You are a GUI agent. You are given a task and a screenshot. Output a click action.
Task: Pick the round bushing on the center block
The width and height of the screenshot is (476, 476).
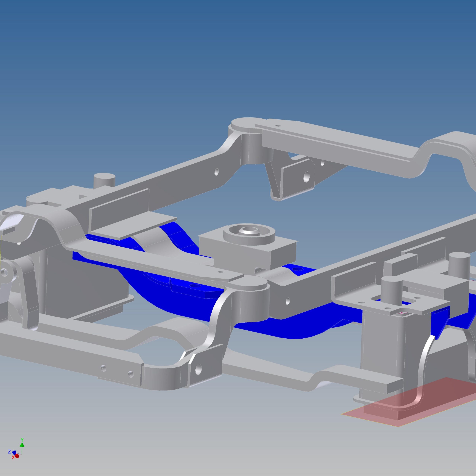[x=249, y=234]
